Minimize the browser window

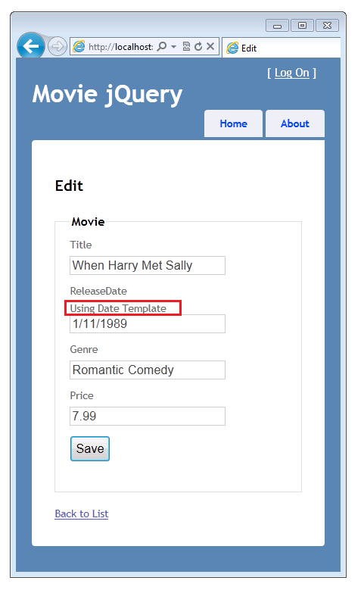click(x=277, y=26)
